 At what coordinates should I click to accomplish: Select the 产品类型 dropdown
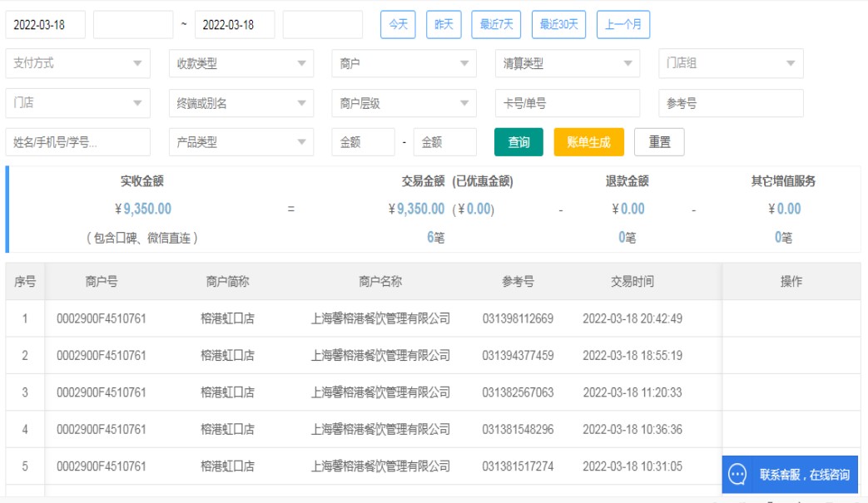click(x=241, y=142)
